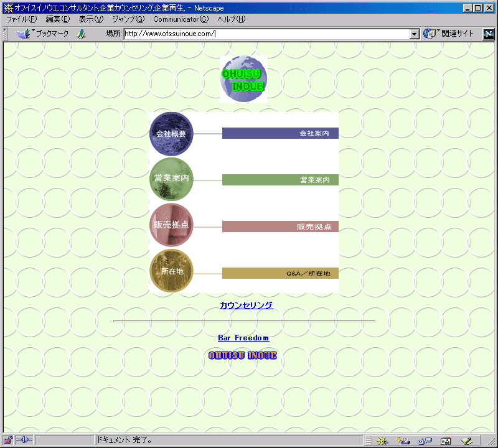This screenshot has width=498, height=448.
Task: Open the 販売拠点 pink bar link
Action: [280, 226]
